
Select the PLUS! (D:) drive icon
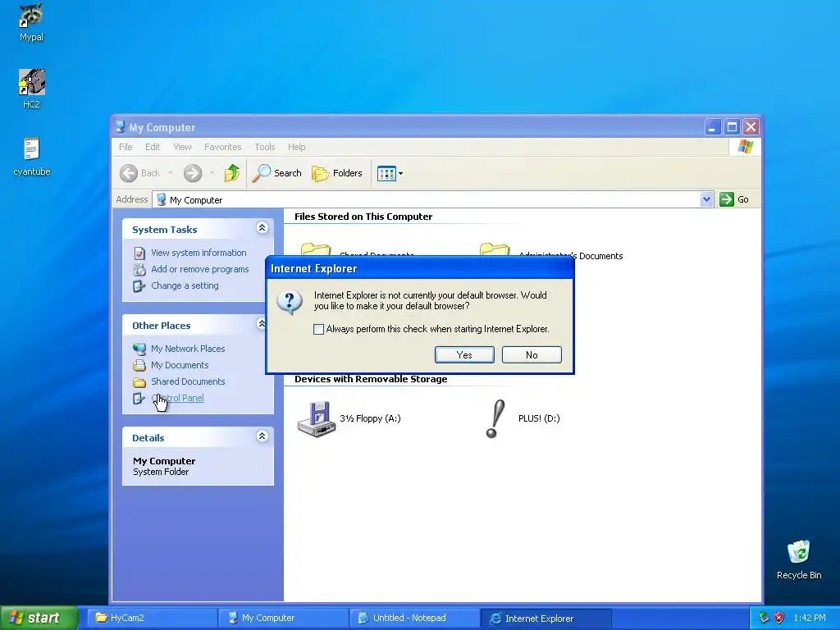[x=495, y=418]
